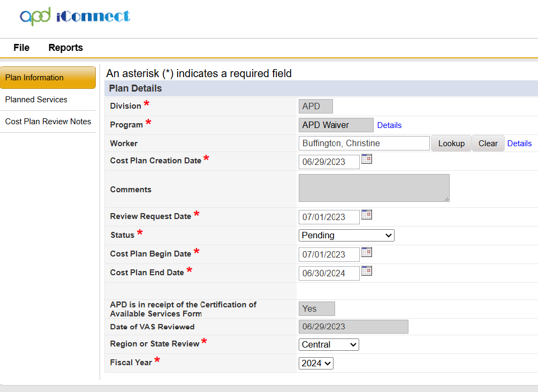538x392 pixels.
Task: Click the Worker name input field
Action: click(364, 143)
